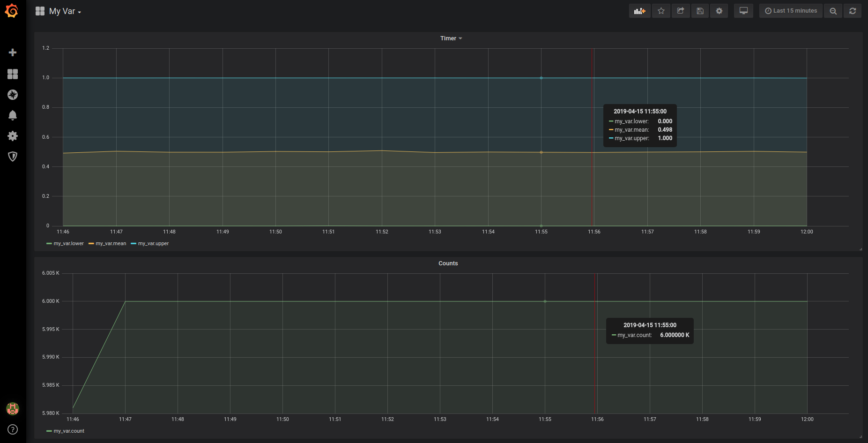This screenshot has height=443, width=868.
Task: Click the Add panel toolbar icon
Action: [x=639, y=11]
